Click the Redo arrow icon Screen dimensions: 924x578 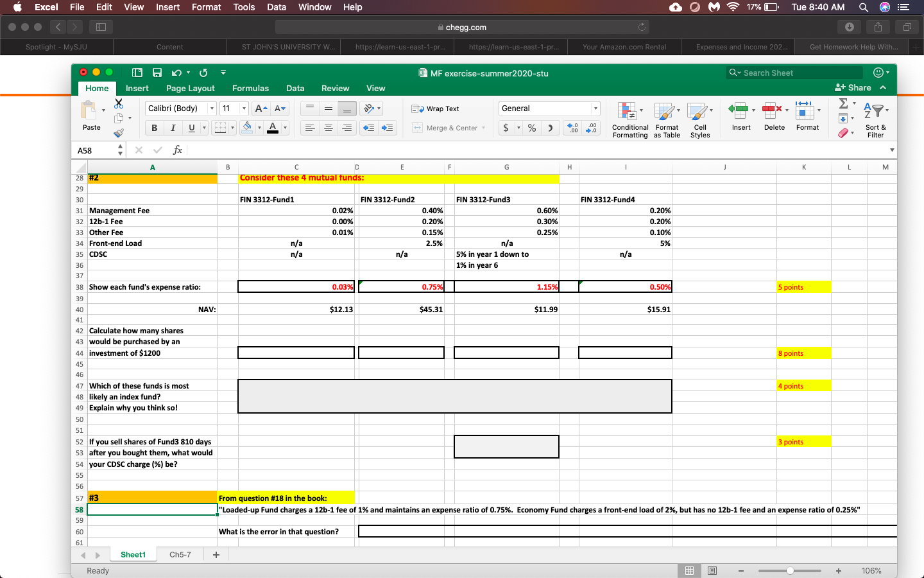203,73
